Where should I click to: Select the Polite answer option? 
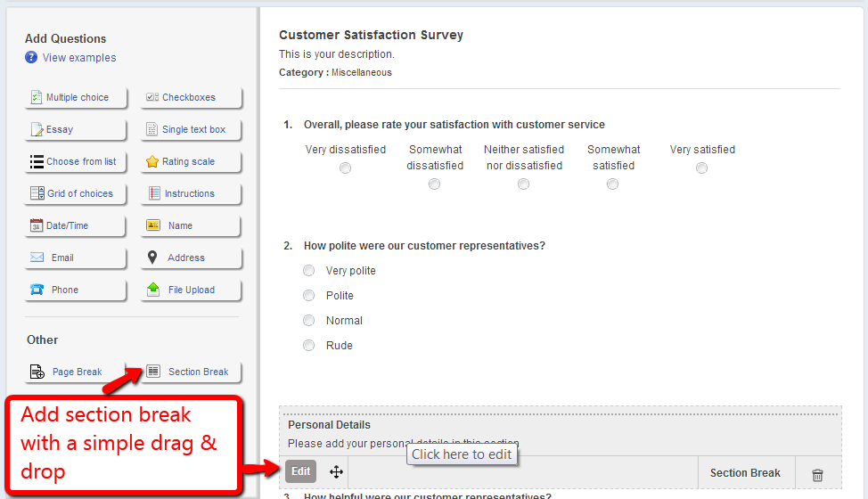[x=309, y=296]
